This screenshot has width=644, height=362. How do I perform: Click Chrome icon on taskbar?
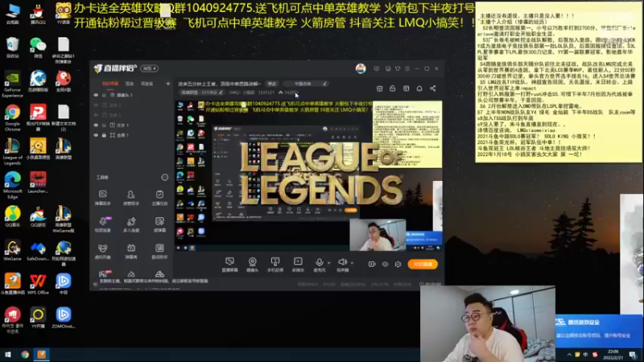(x=25, y=355)
